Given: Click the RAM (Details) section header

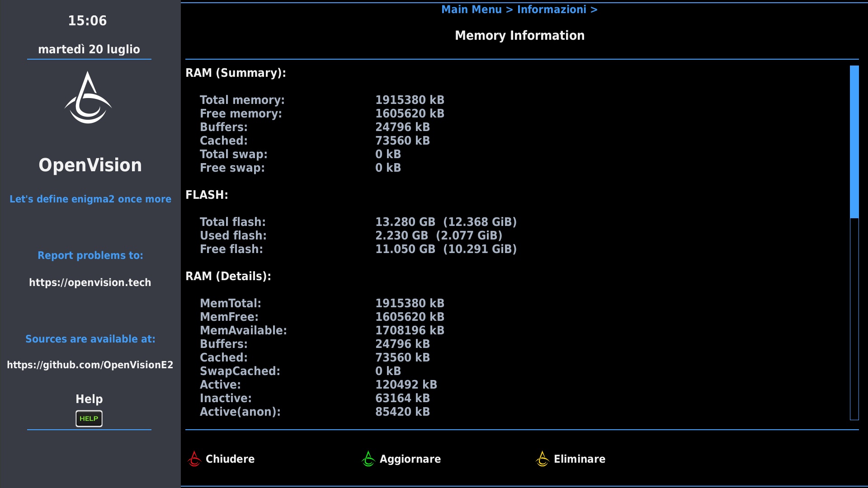Looking at the screenshot, I should [x=228, y=276].
